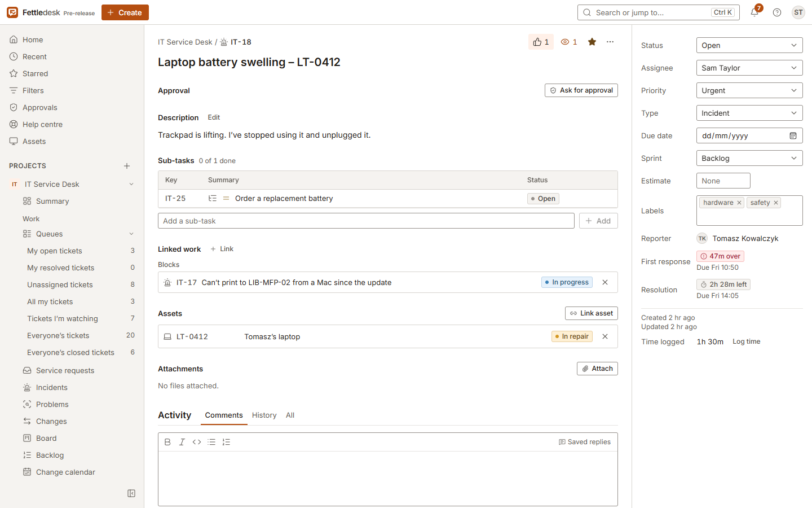
Task: Click Ask for approval
Action: pos(581,90)
